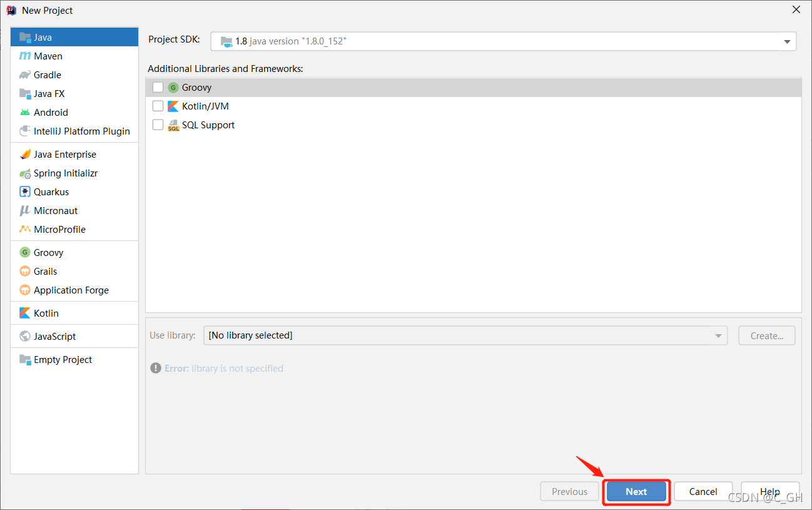Select Application Forge entry
812x510 pixels.
point(74,290)
